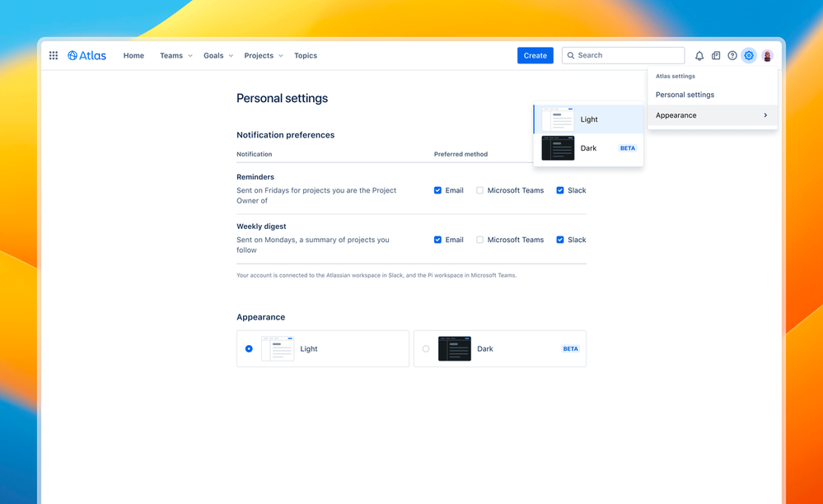Click the Atlas settings menu header
This screenshot has height=504, width=823.
(x=675, y=76)
